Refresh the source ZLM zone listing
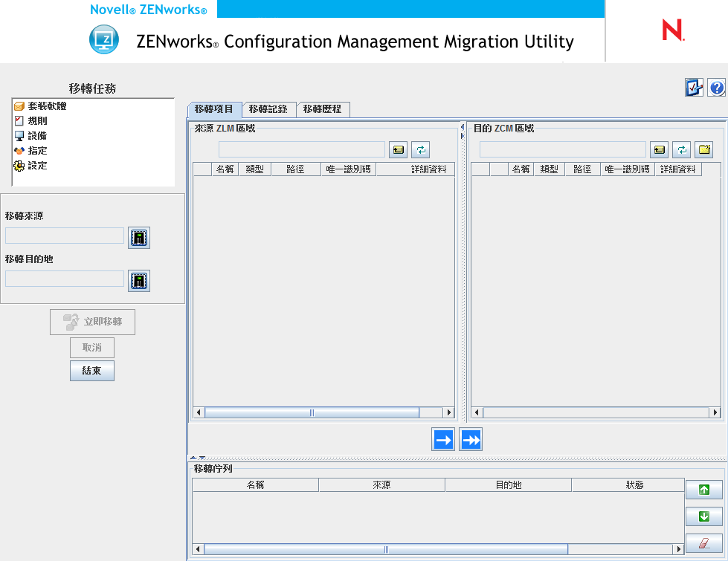This screenshot has height=561, width=728. [x=420, y=149]
